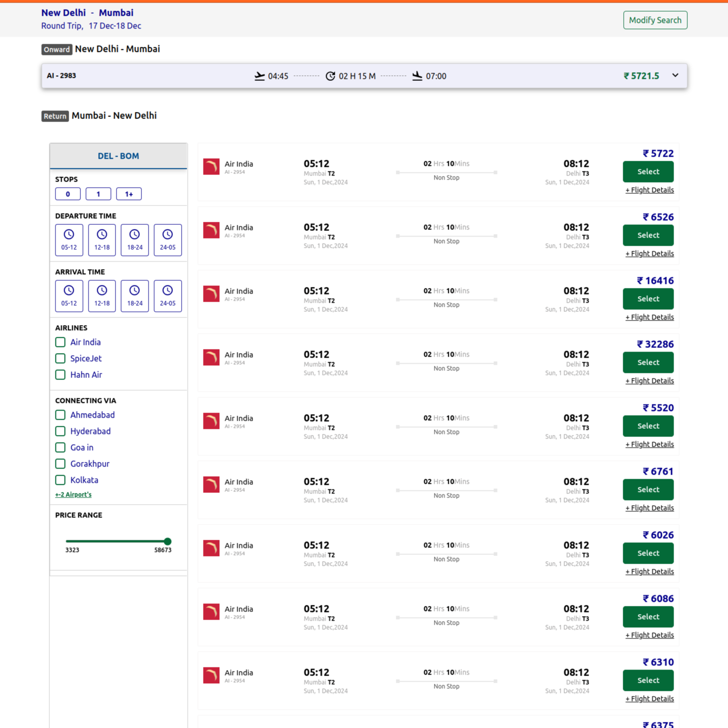Image resolution: width=728 pixels, height=728 pixels.
Task: Show the +2 Airport's link
Action: [73, 494]
